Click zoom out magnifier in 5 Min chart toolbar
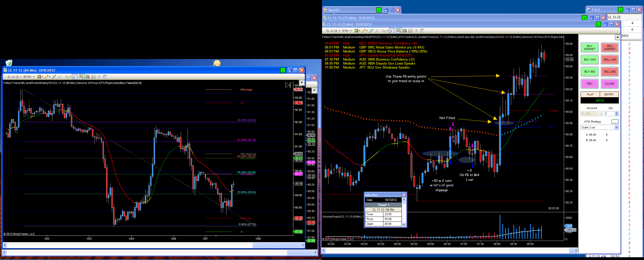The height and width of the screenshot is (260, 644). (377, 31)
